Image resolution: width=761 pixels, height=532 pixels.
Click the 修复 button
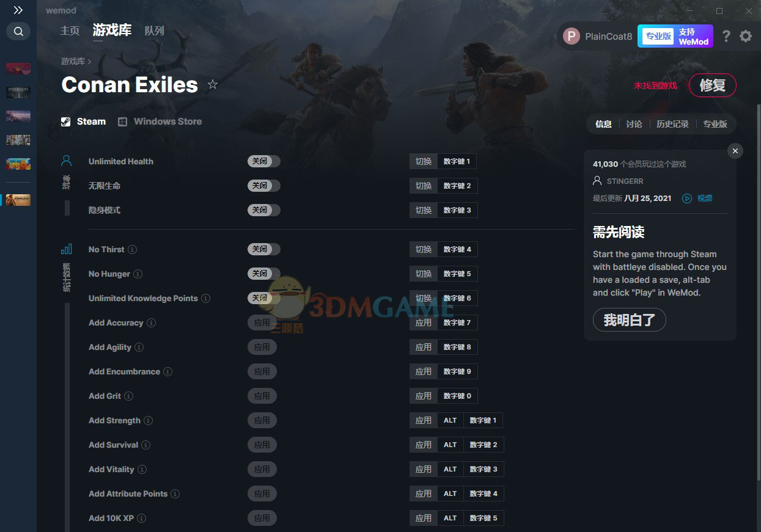713,86
